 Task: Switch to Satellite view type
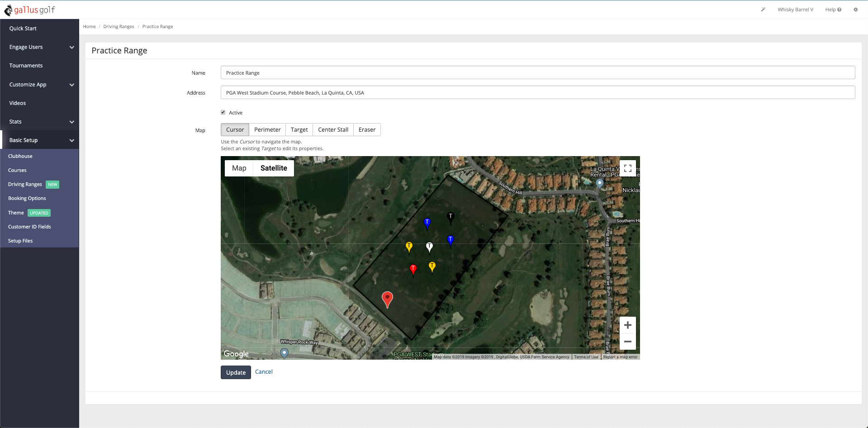pyautogui.click(x=274, y=168)
